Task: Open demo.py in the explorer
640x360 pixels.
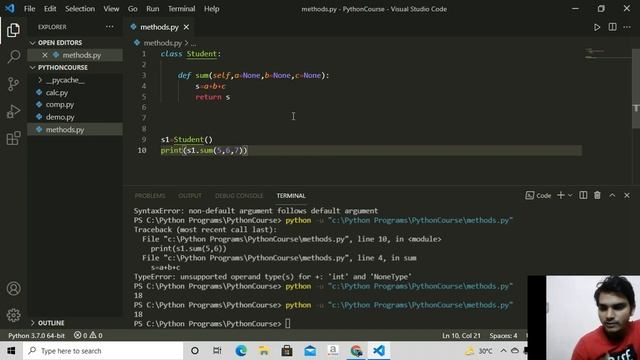Action: pyautogui.click(x=60, y=117)
